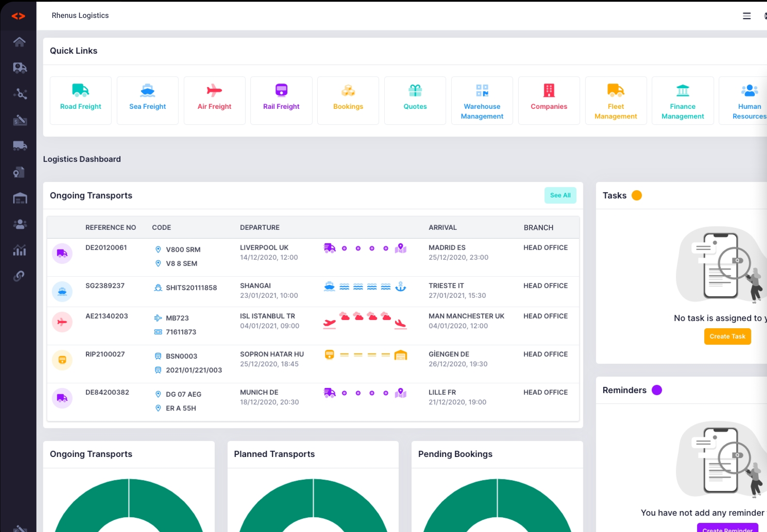This screenshot has width=767, height=532.
Task: Click See All in Ongoing Transports
Action: pos(560,195)
